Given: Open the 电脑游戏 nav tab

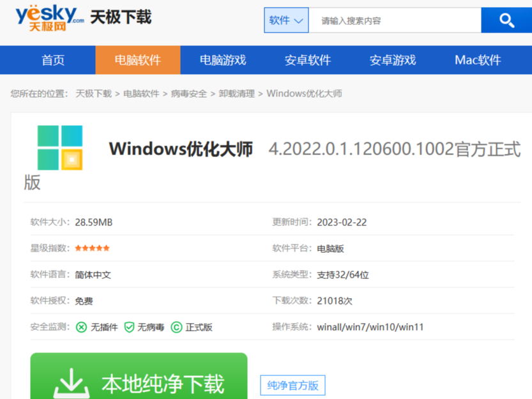Looking at the screenshot, I should tap(223, 60).
